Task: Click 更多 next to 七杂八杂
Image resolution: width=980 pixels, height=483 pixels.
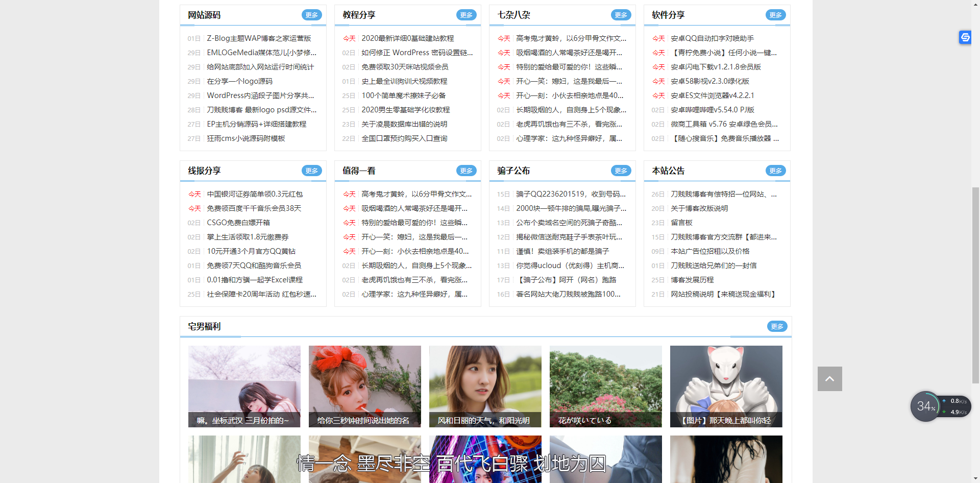Action: coord(621,15)
